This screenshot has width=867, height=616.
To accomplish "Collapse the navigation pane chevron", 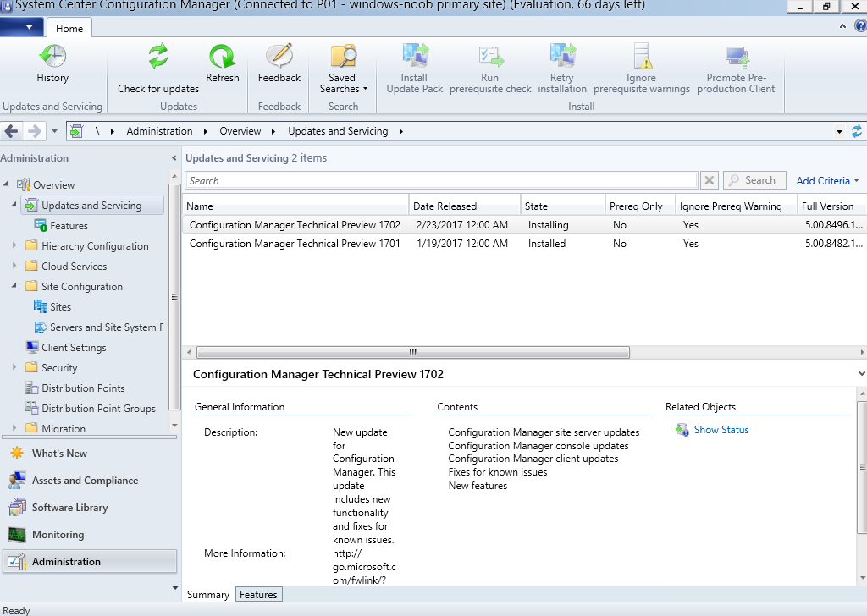I will tap(174, 158).
